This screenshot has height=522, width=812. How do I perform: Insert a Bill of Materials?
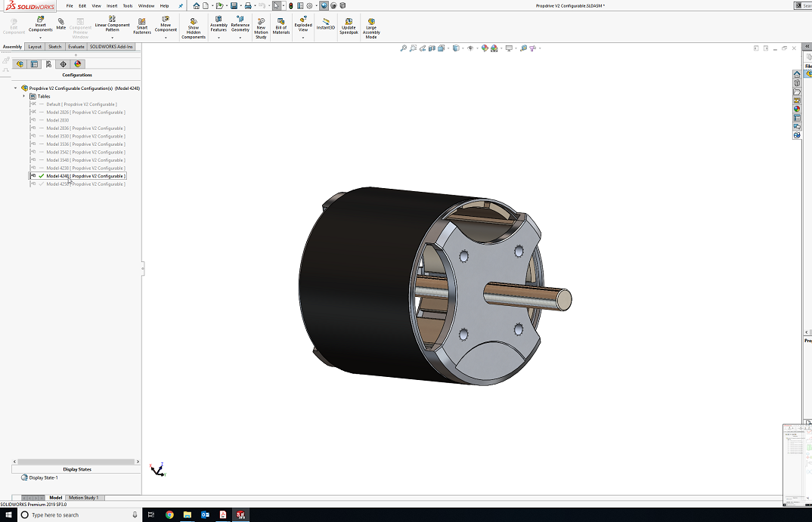281,26
